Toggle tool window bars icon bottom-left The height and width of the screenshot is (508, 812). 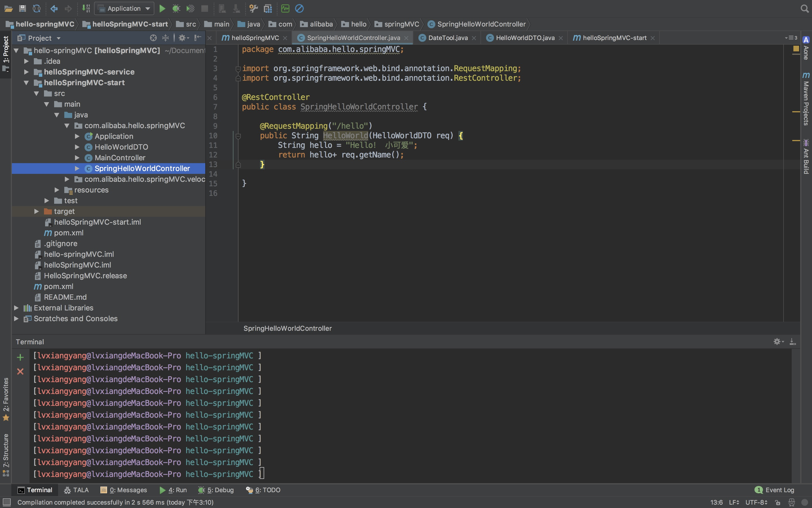pos(7,503)
